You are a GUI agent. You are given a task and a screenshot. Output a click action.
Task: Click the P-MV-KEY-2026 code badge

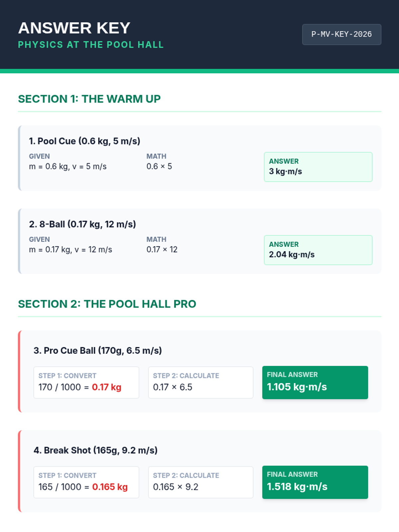pos(341,34)
